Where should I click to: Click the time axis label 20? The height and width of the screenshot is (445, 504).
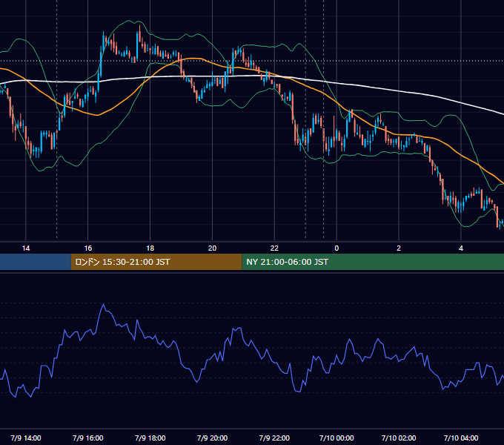pos(212,248)
